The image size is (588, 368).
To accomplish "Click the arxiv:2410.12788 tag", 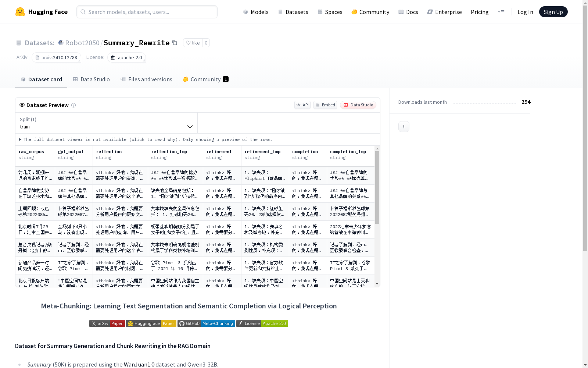I will tap(56, 57).
